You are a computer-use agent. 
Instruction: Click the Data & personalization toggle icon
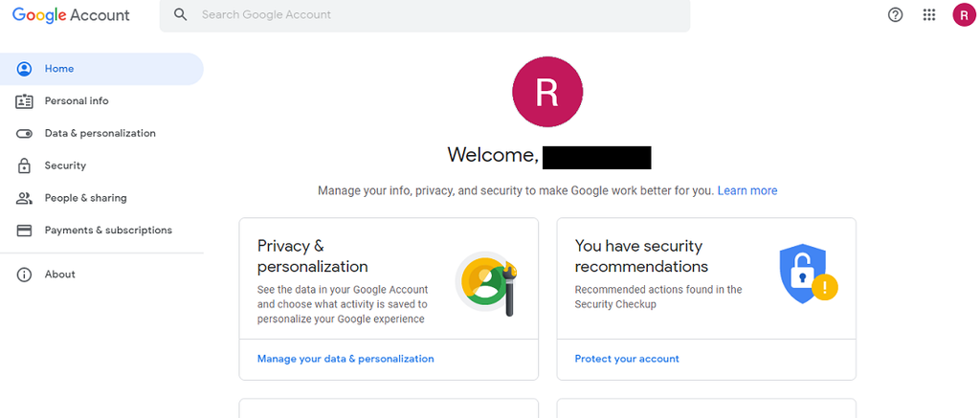[25, 134]
